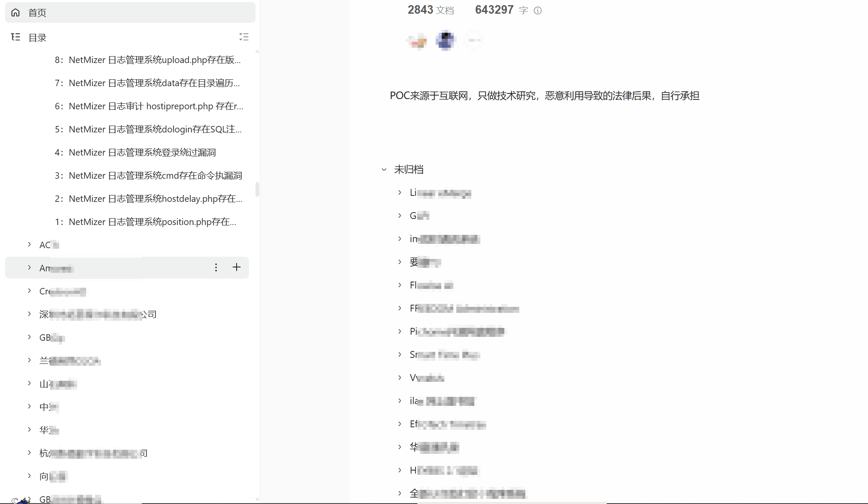This screenshot has width=868, height=504.
Task: Open three-dot more options on highlighted row
Action: [x=216, y=267]
